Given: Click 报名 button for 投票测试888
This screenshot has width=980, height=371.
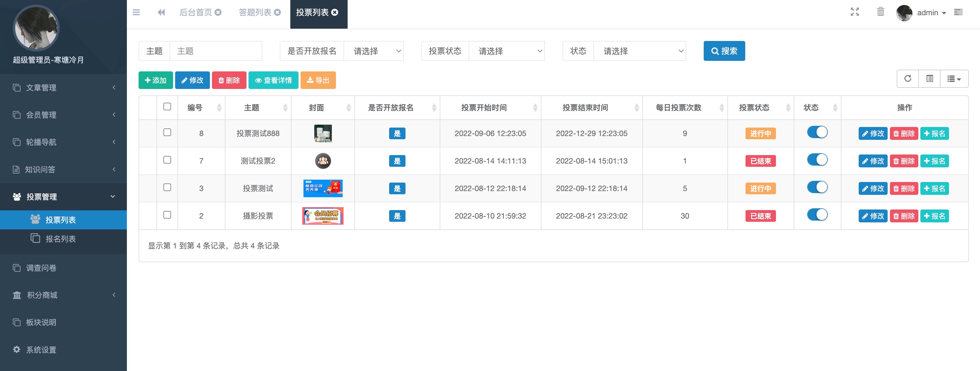Looking at the screenshot, I should pos(934,133).
